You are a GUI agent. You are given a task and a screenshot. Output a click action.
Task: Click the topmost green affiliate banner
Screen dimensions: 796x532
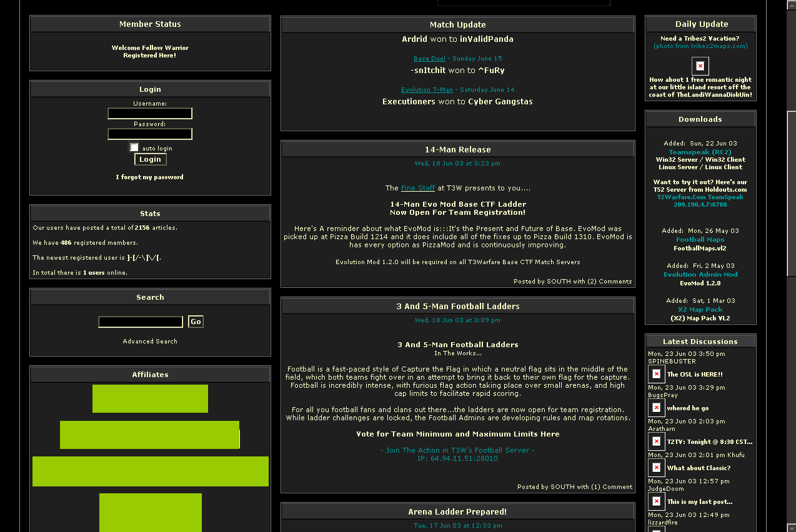(x=150, y=398)
